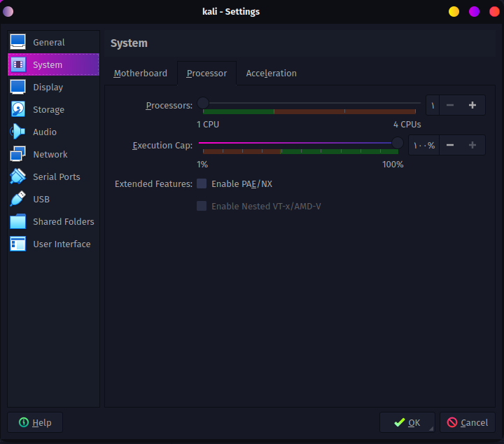Open the User Interface window icon
The width and height of the screenshot is (504, 444).
coord(18,244)
